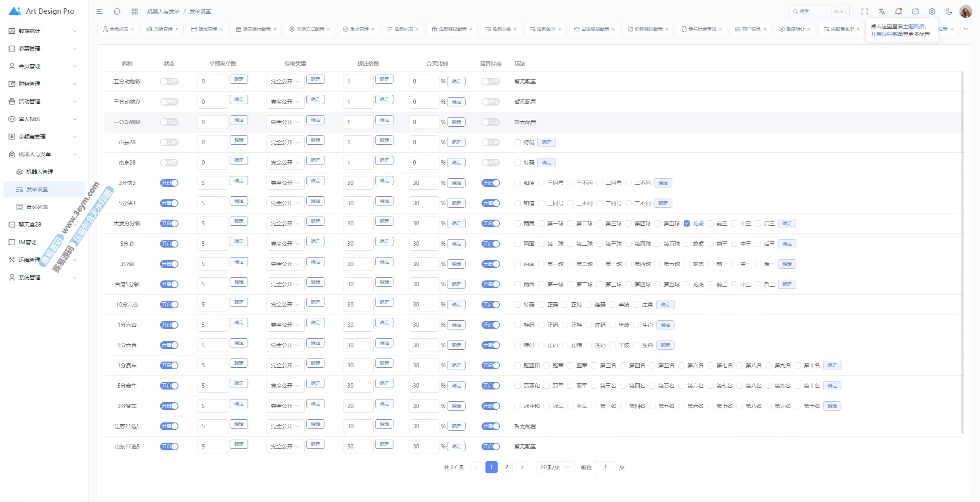The width and height of the screenshot is (980, 502).
Task: Click the page refresh icon
Action: pos(117,11)
